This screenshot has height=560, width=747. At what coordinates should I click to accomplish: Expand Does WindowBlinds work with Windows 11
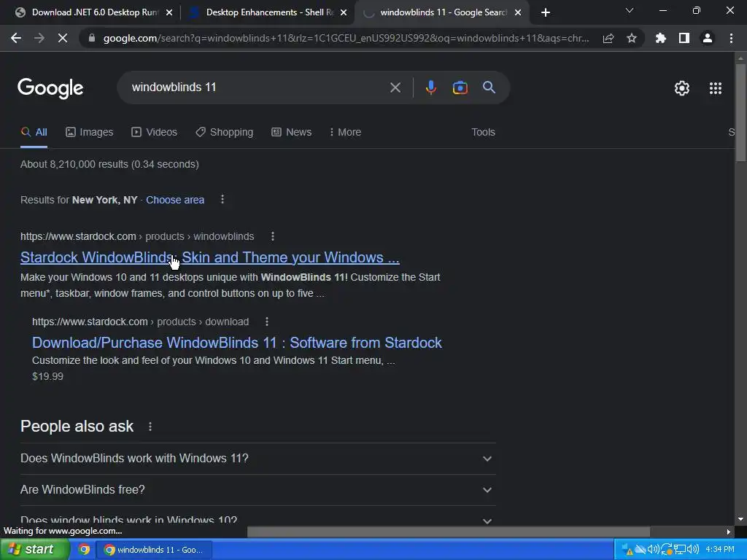pos(258,459)
